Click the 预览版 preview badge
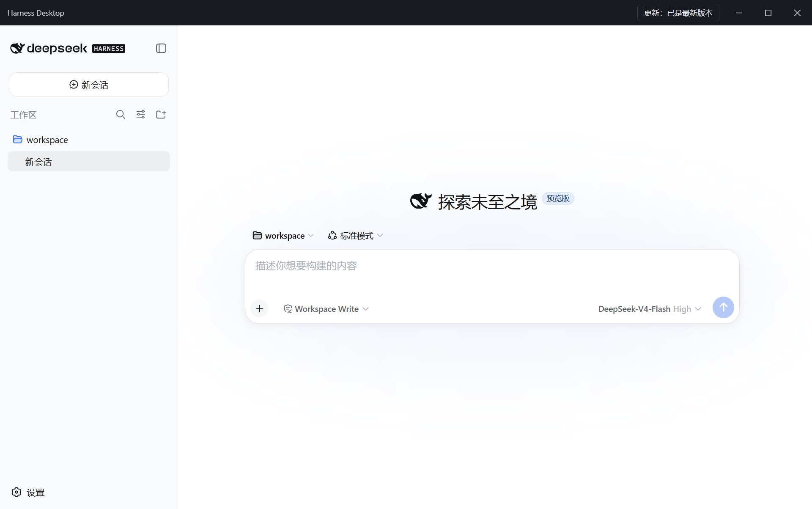This screenshot has width=812, height=509. pos(558,198)
